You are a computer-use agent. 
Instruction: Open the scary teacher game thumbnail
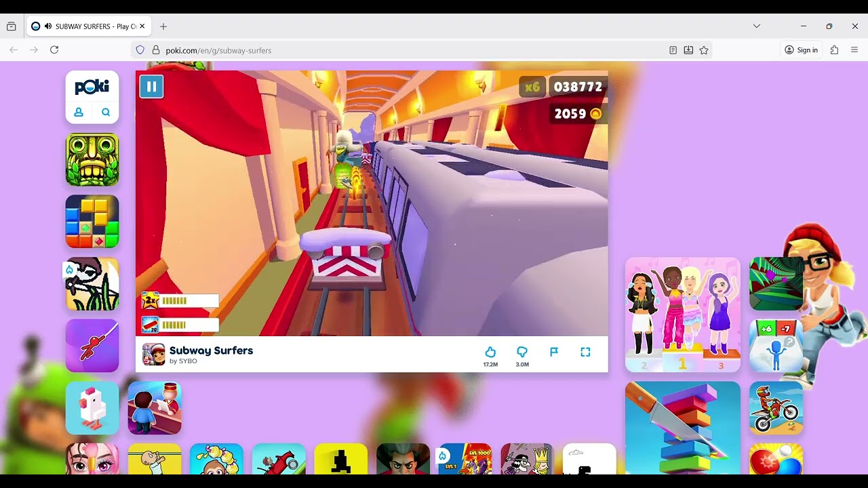click(x=403, y=459)
